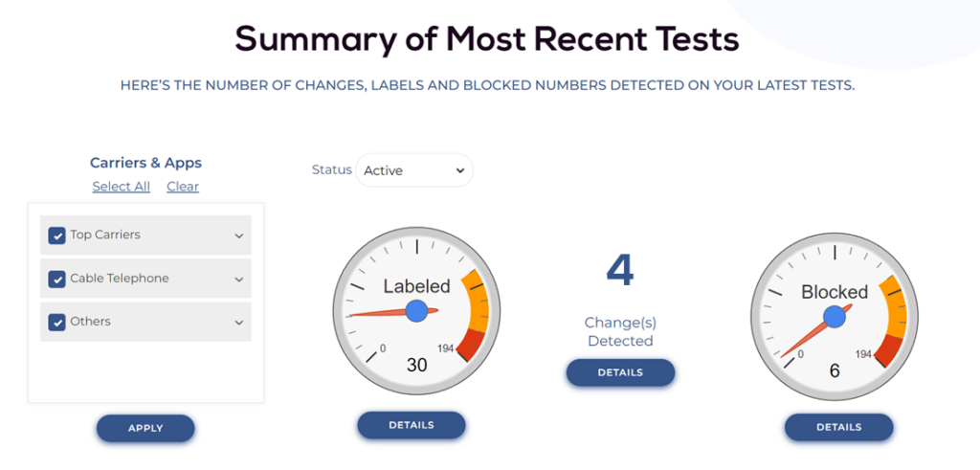Uncheck the Others checkbox
This screenshot has height=470, width=980.
point(56,323)
